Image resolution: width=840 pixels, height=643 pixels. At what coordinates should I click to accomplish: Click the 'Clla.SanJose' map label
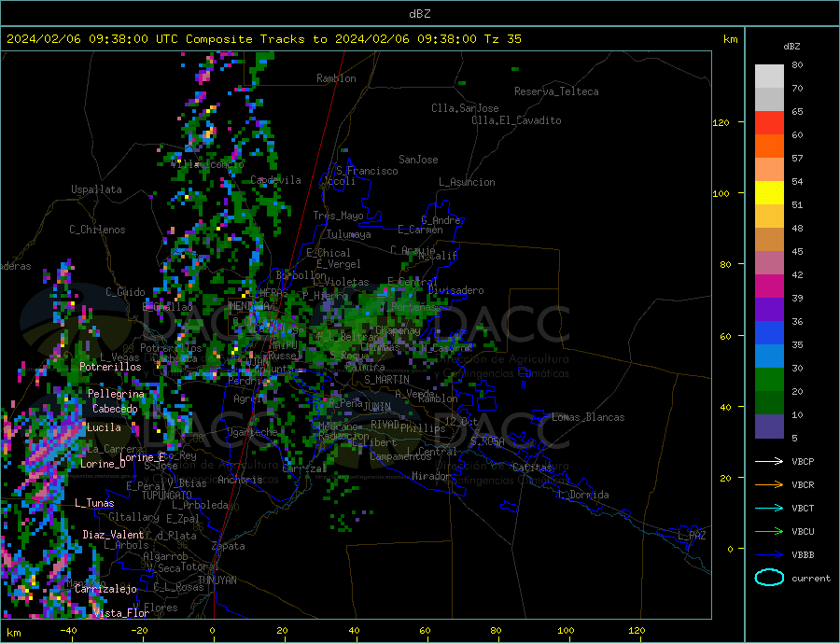465,108
